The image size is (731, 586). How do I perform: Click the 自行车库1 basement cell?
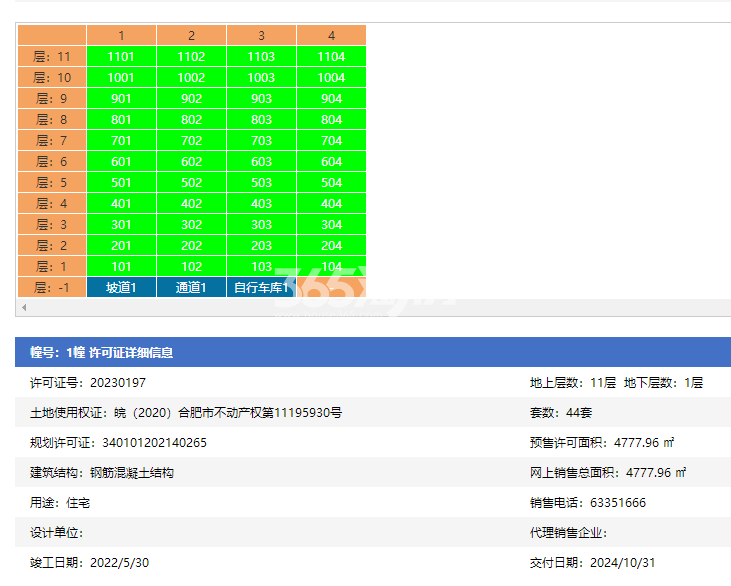click(x=261, y=287)
